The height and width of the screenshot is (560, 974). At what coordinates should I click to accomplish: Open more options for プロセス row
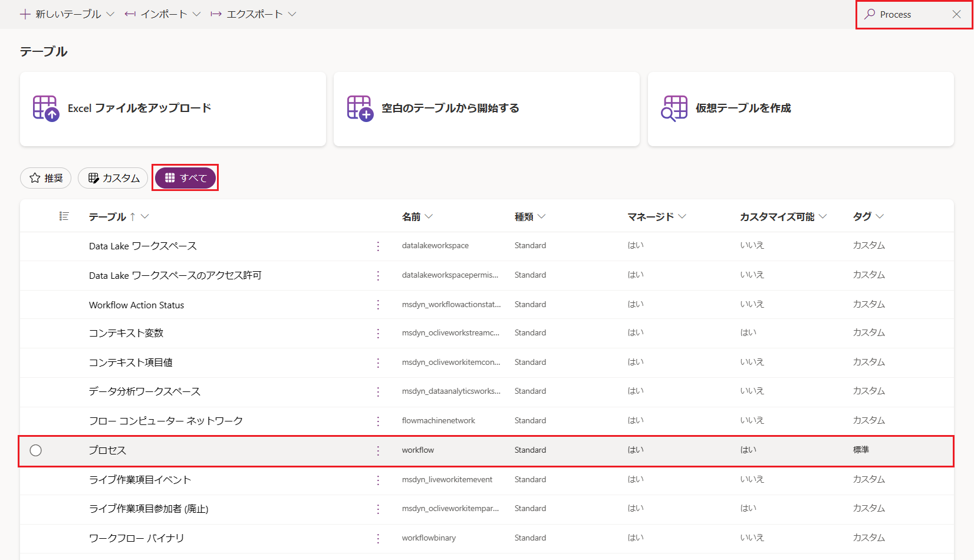(378, 450)
